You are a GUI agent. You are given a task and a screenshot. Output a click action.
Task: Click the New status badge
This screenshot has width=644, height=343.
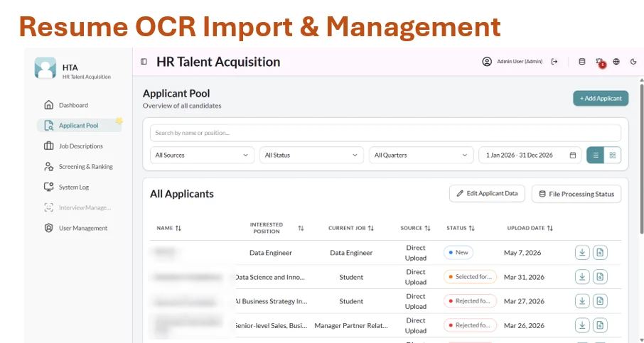point(458,253)
